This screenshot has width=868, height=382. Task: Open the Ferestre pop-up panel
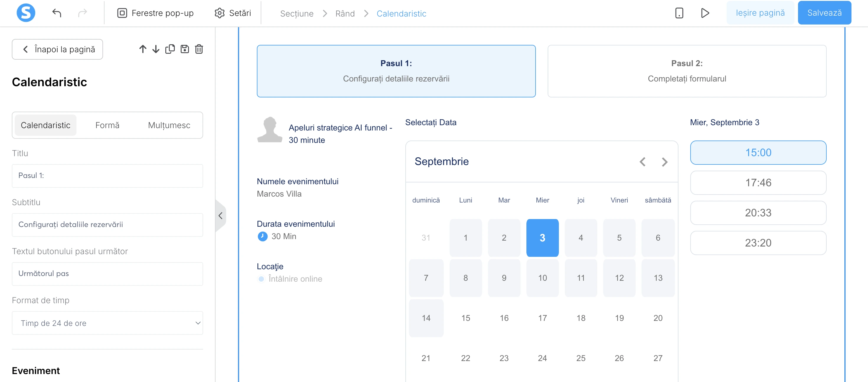click(x=155, y=13)
